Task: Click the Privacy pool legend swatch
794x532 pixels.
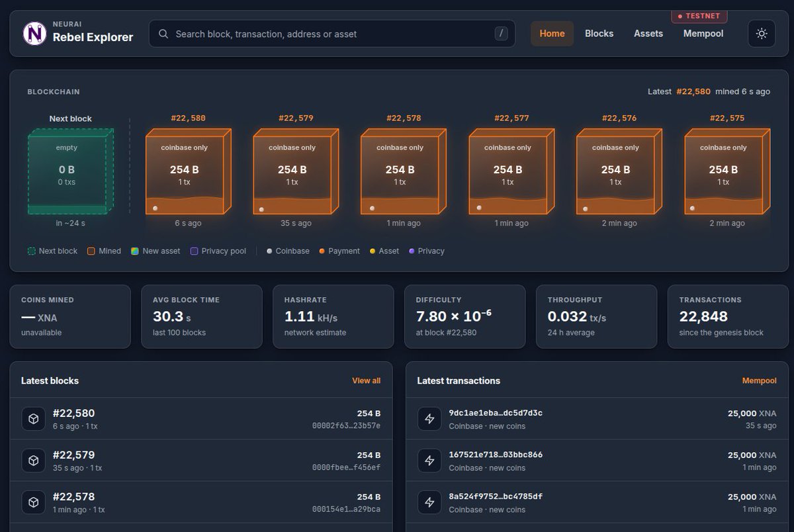Action: pyautogui.click(x=194, y=251)
